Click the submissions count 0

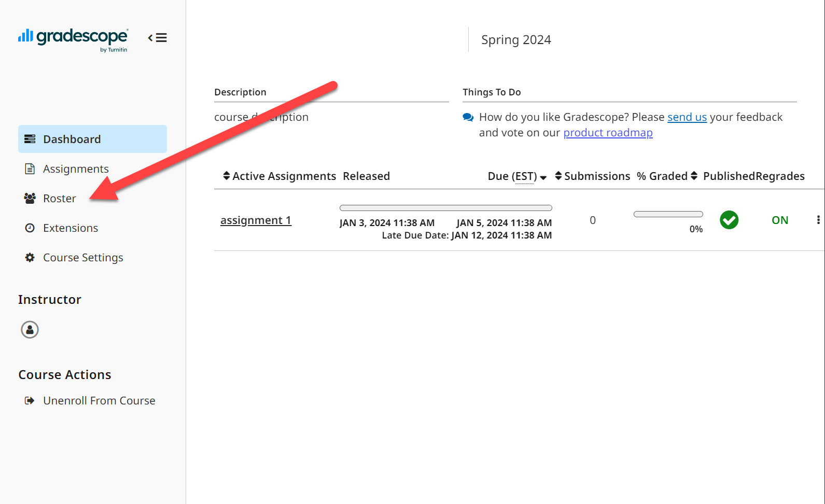tap(593, 220)
